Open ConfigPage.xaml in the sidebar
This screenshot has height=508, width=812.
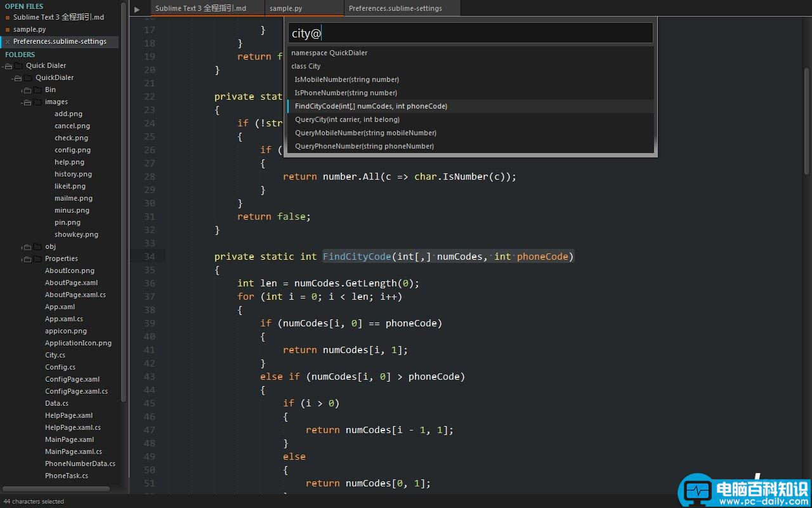tap(72, 380)
